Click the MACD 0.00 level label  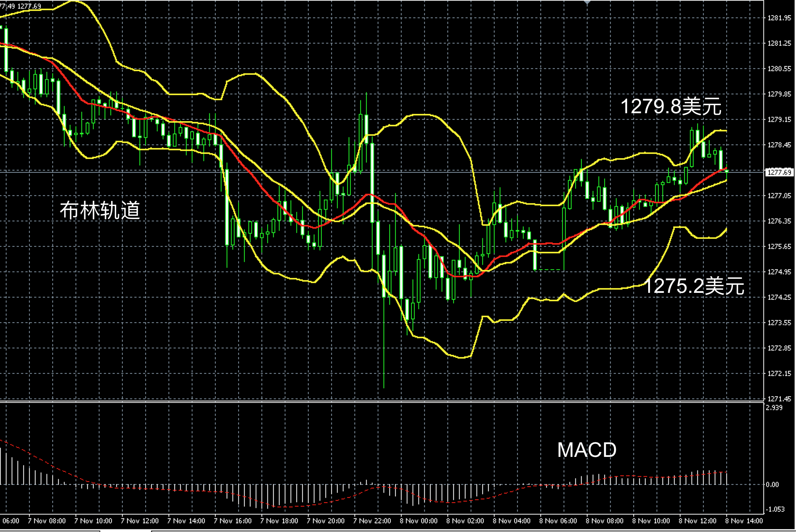pyautogui.click(x=773, y=484)
